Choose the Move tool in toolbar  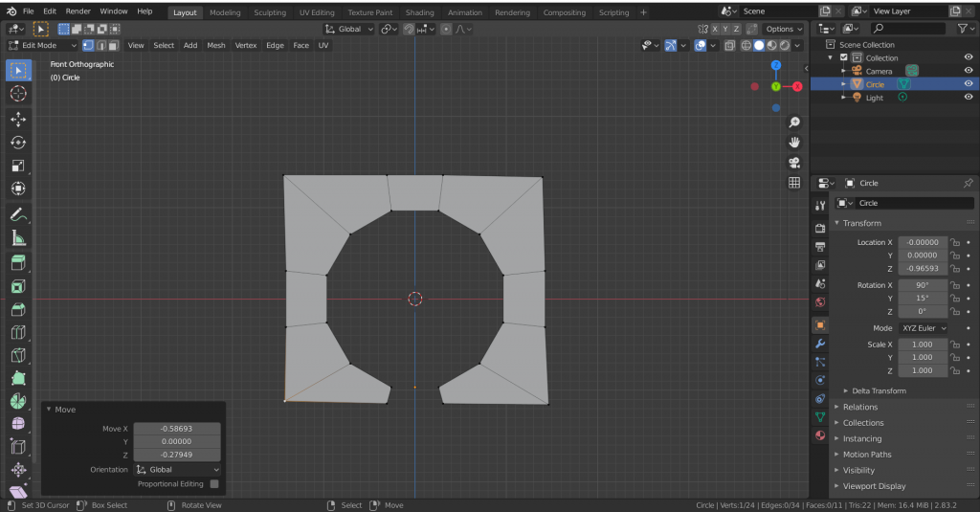pyautogui.click(x=18, y=119)
